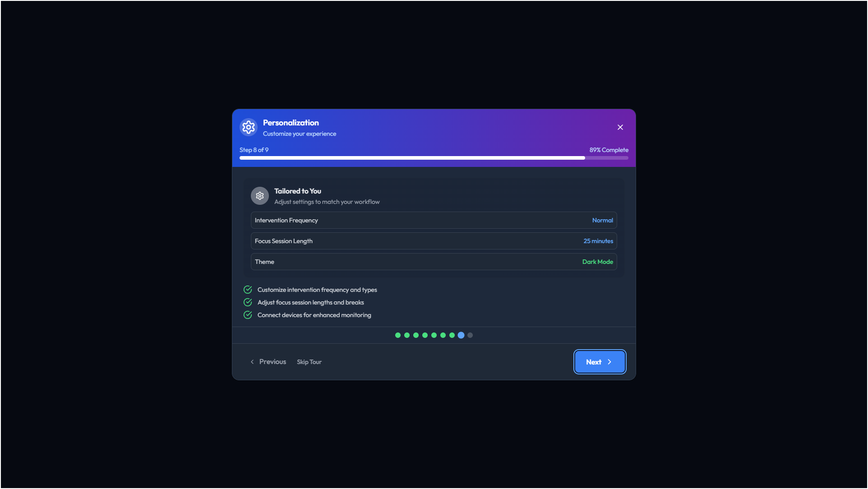This screenshot has height=489, width=868.
Task: Select the current blue step dot
Action: coord(461,335)
